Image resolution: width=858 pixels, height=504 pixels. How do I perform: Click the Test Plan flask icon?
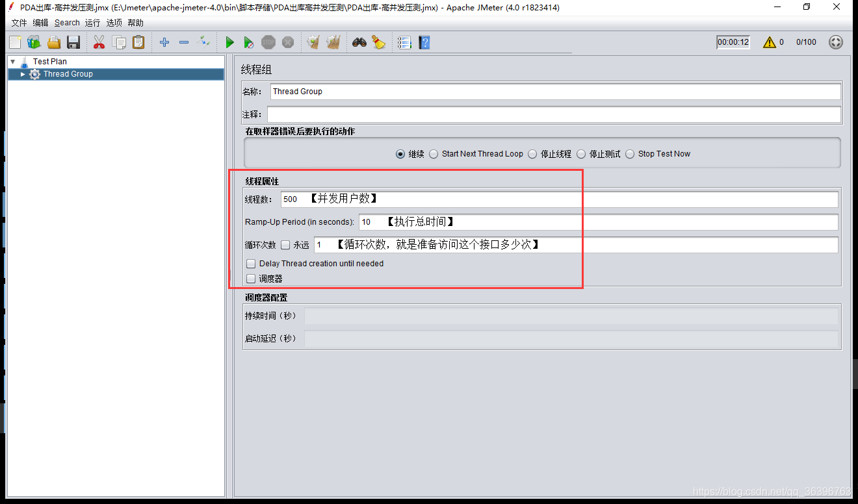pos(25,62)
